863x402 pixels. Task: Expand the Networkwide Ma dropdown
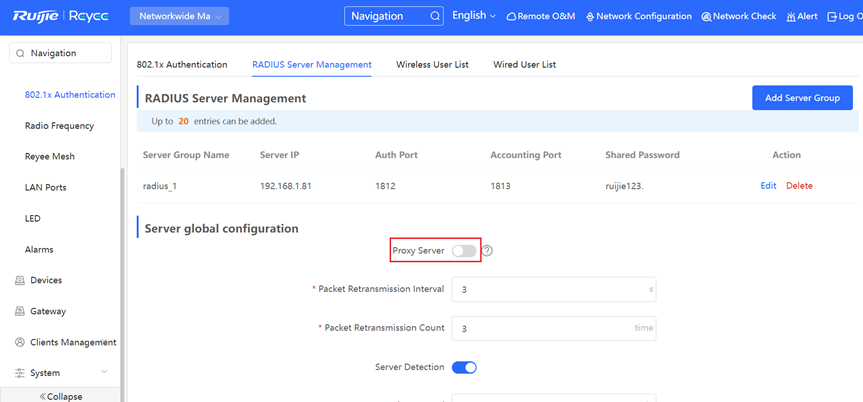pos(179,16)
